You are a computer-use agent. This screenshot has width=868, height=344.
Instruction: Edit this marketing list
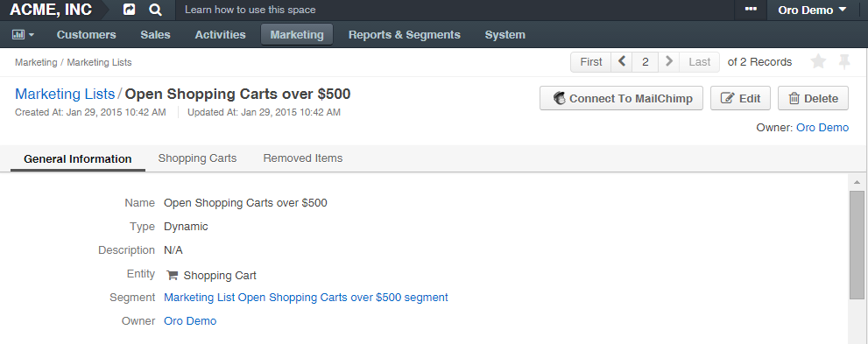[740, 98]
